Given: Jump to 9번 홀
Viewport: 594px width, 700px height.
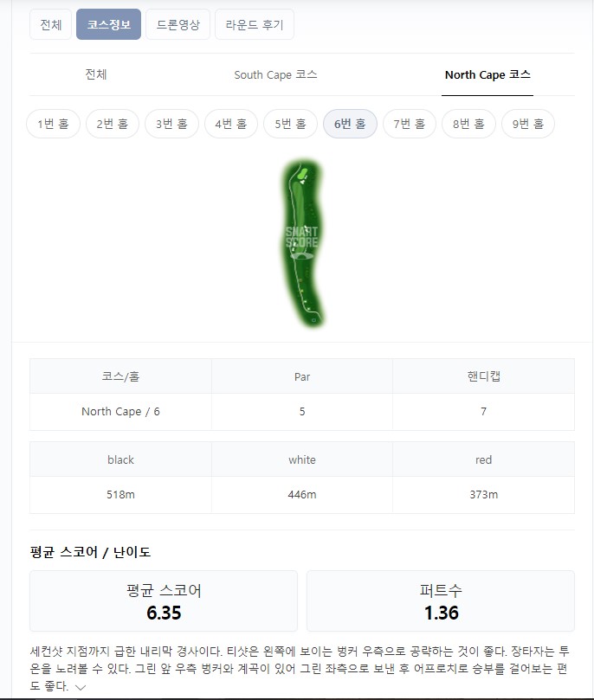Looking at the screenshot, I should click(x=527, y=124).
